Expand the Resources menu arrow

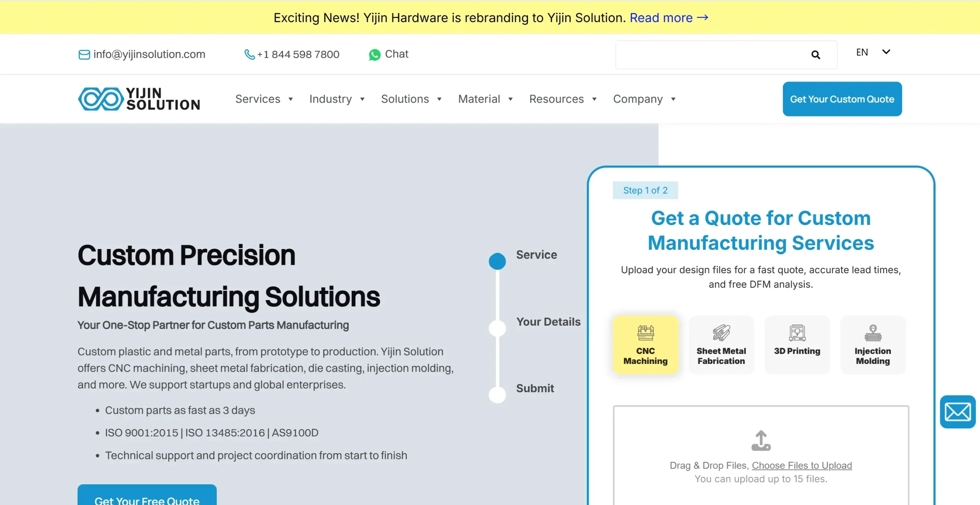coord(594,99)
